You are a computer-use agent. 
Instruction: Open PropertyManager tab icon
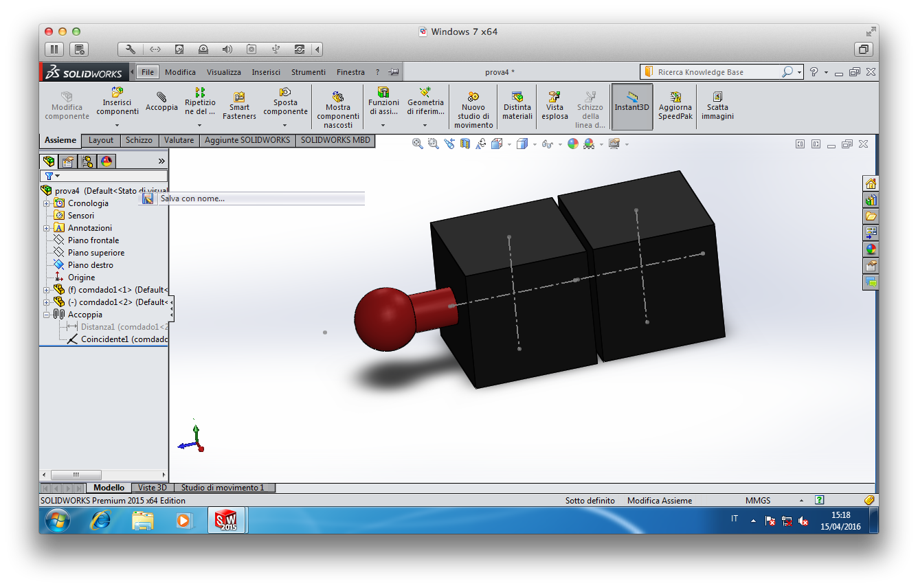[x=67, y=161]
